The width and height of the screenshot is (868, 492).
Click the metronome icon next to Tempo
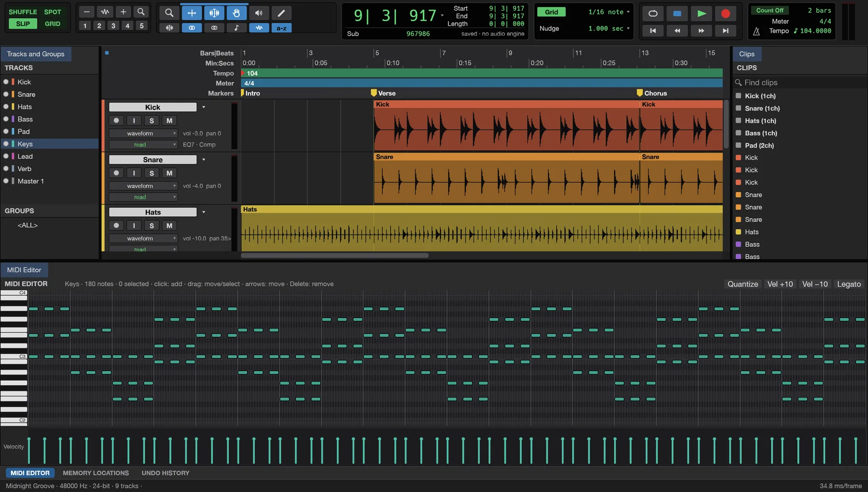tap(757, 31)
